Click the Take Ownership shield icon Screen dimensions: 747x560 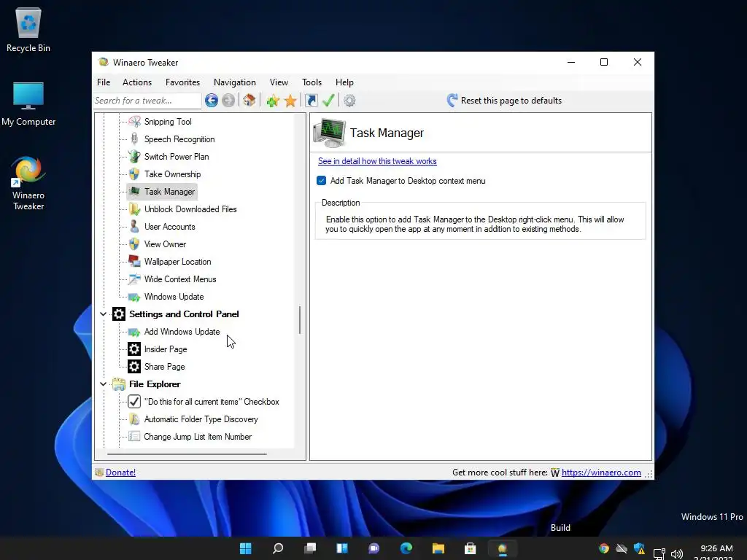tap(134, 174)
